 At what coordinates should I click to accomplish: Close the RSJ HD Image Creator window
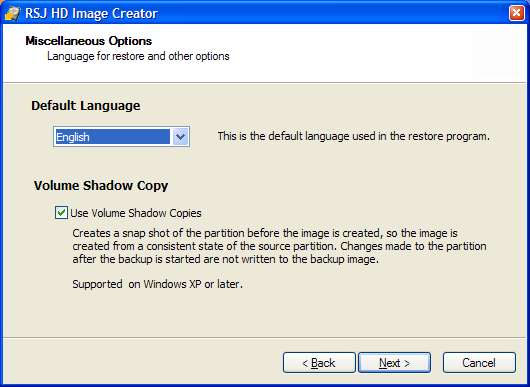pos(516,13)
